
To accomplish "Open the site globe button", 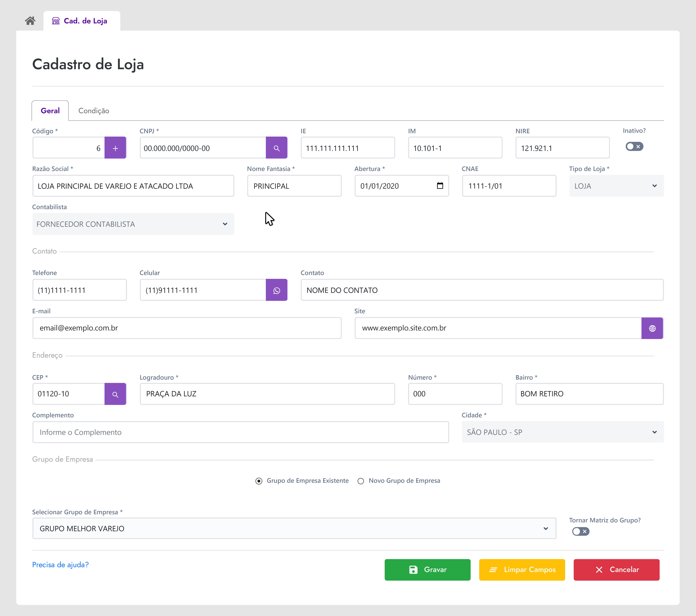I will click(652, 328).
